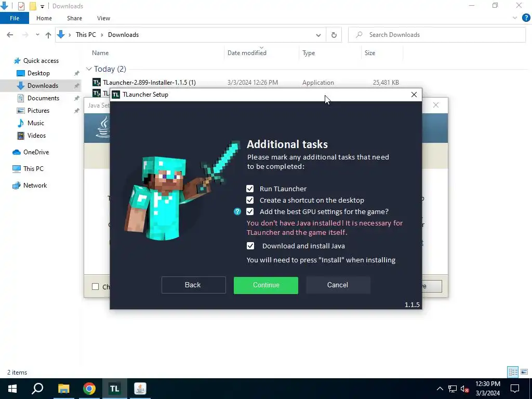Switch to large thumbnails view icon
The image size is (532, 399).
point(524,372)
